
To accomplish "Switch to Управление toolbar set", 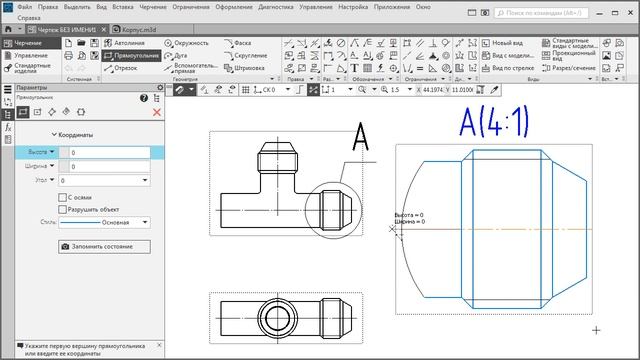I will pos(31,56).
